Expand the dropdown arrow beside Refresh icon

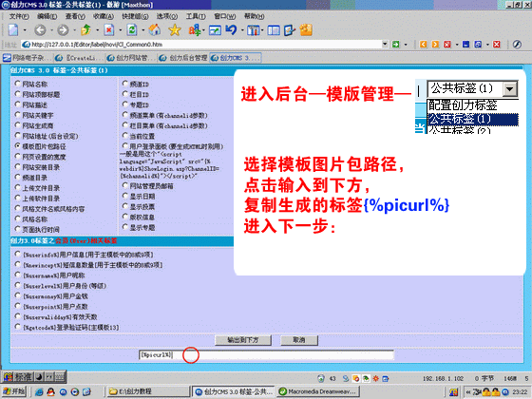[x=142, y=30]
